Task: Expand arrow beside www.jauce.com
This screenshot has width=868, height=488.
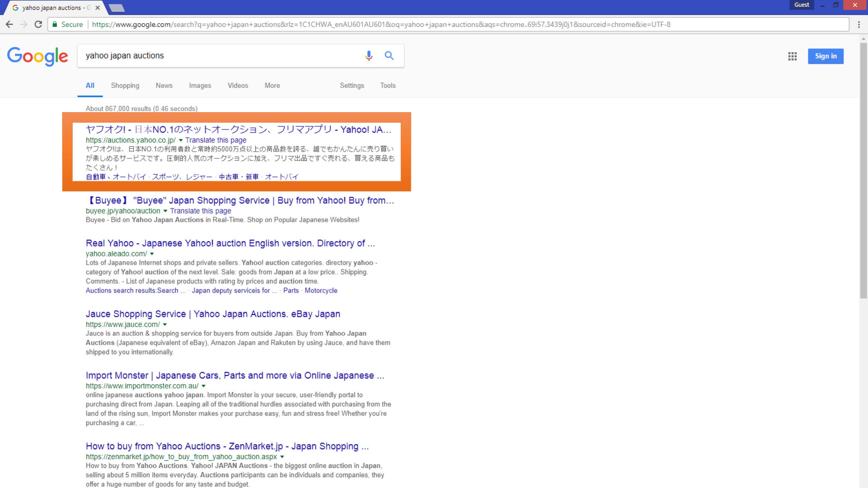Action: point(165,324)
